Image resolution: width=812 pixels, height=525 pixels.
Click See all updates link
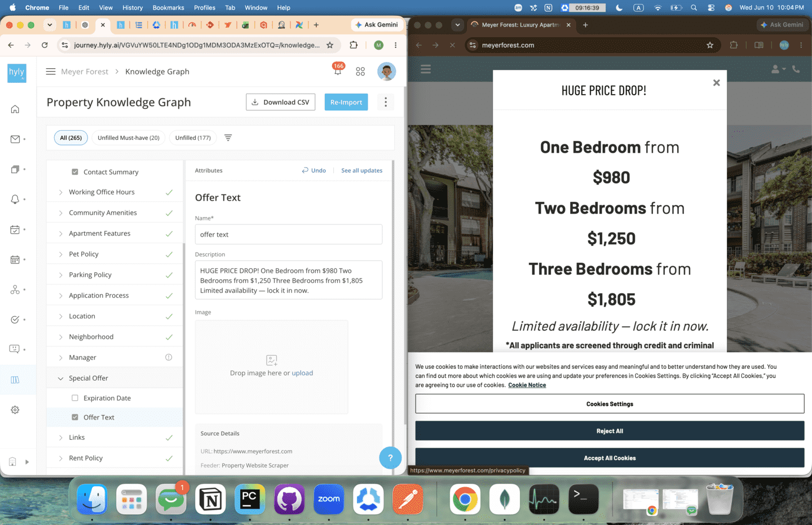(x=361, y=170)
